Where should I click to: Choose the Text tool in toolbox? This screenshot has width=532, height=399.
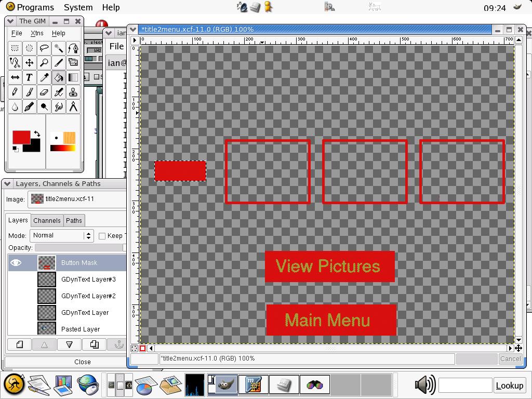pos(30,77)
